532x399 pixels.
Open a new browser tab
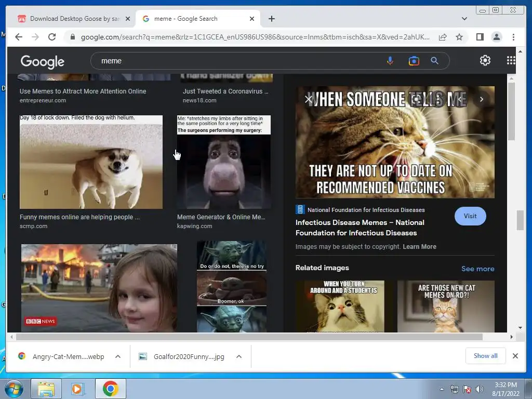[271, 19]
